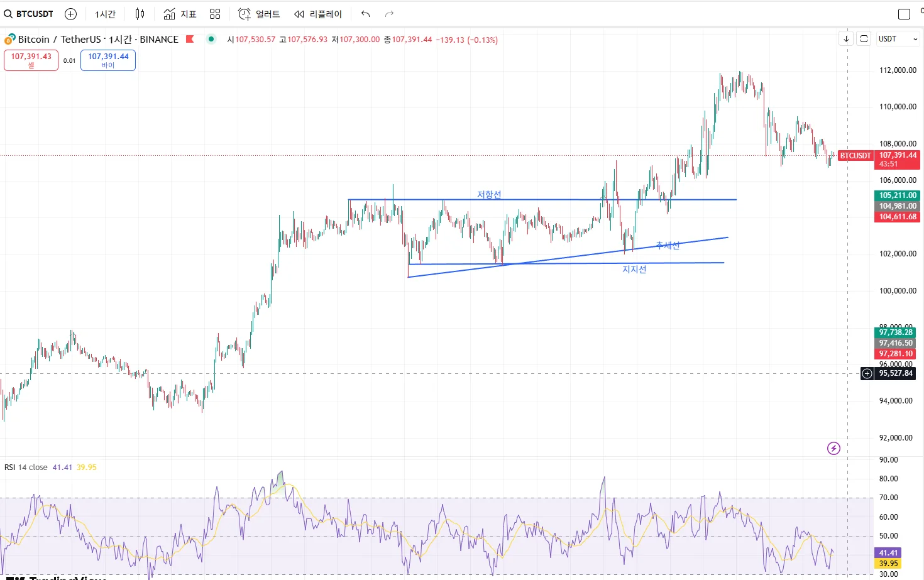The height and width of the screenshot is (580, 924).
Task: Click the Bitcoin logo in the legend
Action: [x=9, y=39]
